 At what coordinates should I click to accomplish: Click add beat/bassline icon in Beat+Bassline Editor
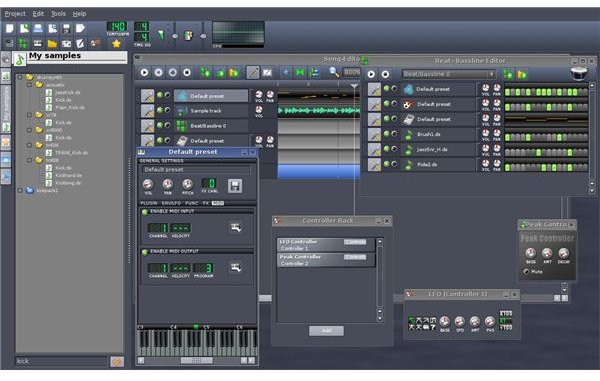(508, 74)
